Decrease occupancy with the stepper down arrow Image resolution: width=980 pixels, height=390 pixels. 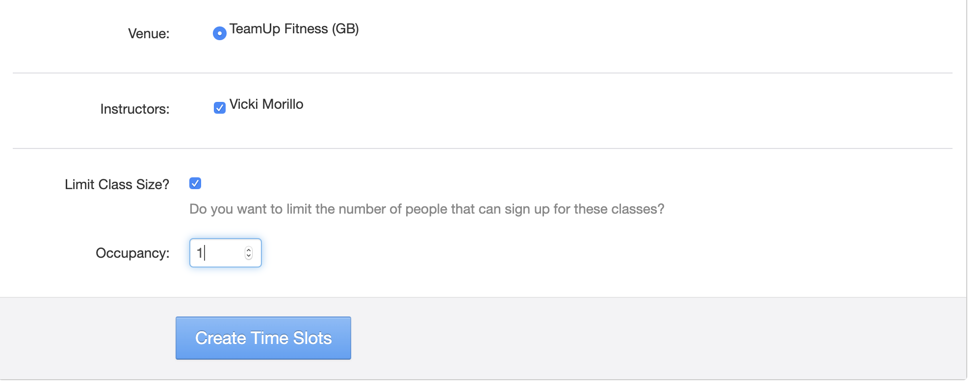pyautogui.click(x=249, y=256)
